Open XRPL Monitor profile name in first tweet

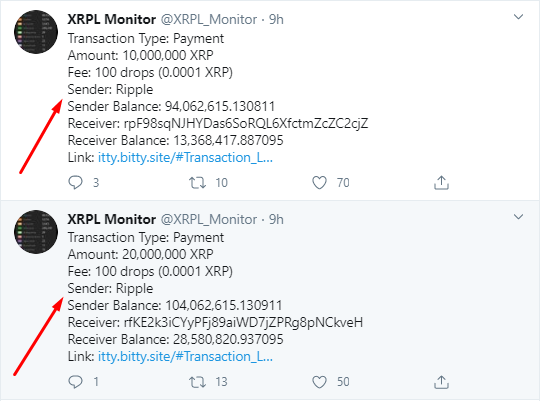(x=112, y=19)
